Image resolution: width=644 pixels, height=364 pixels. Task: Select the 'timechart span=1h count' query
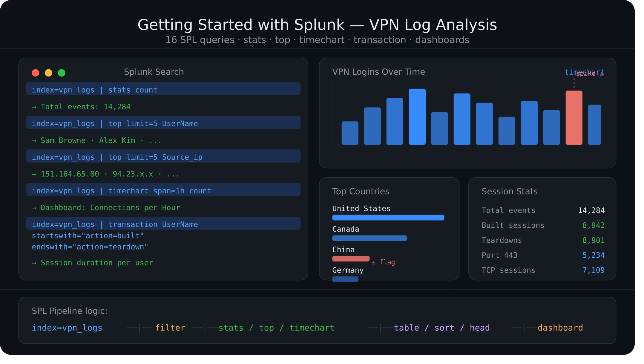tap(163, 190)
